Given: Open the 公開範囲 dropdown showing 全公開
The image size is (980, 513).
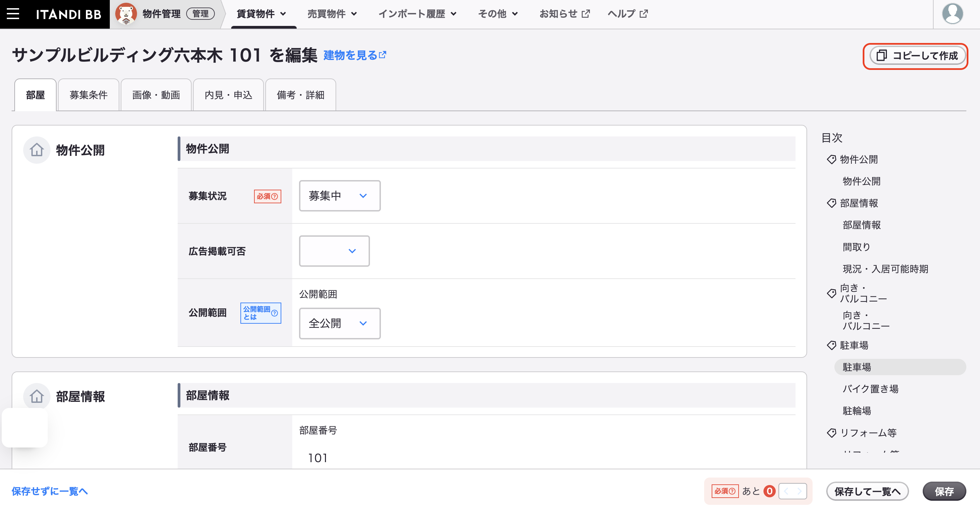Looking at the screenshot, I should tap(340, 323).
